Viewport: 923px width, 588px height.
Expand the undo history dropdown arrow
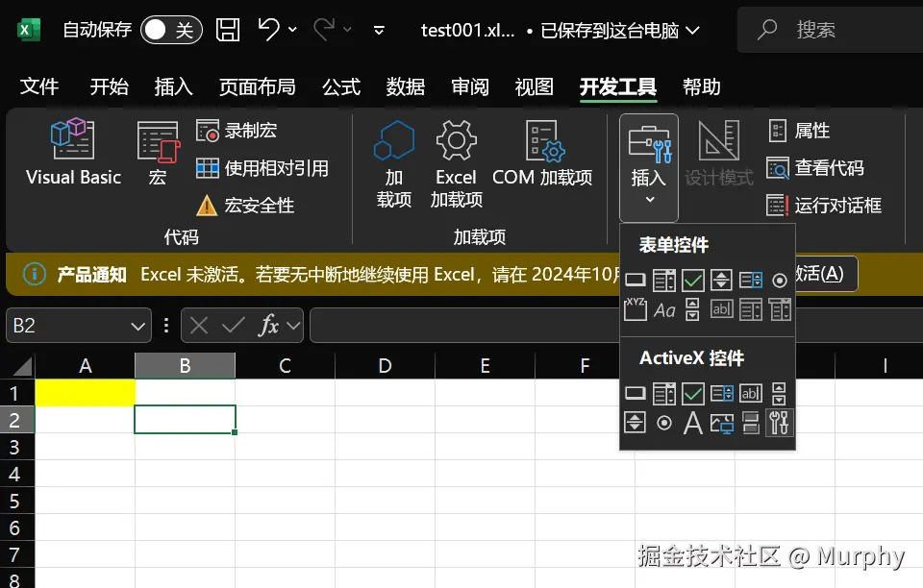(x=292, y=30)
